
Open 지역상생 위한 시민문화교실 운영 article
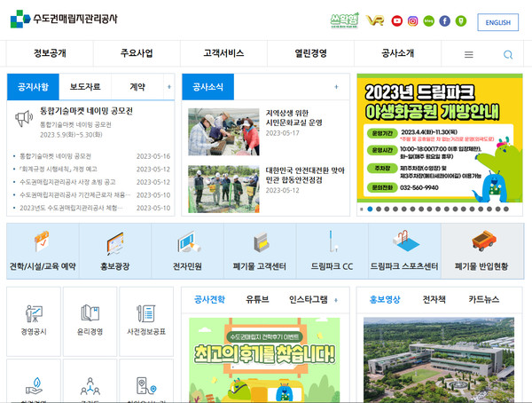point(293,118)
